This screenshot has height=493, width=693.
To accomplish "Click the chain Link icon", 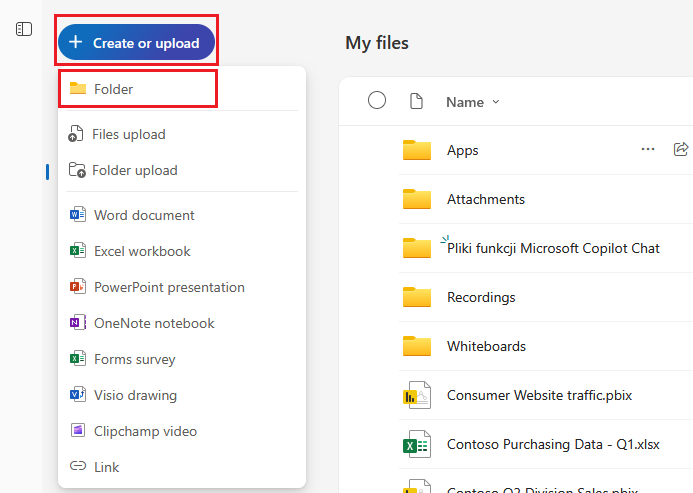I will tap(78, 466).
